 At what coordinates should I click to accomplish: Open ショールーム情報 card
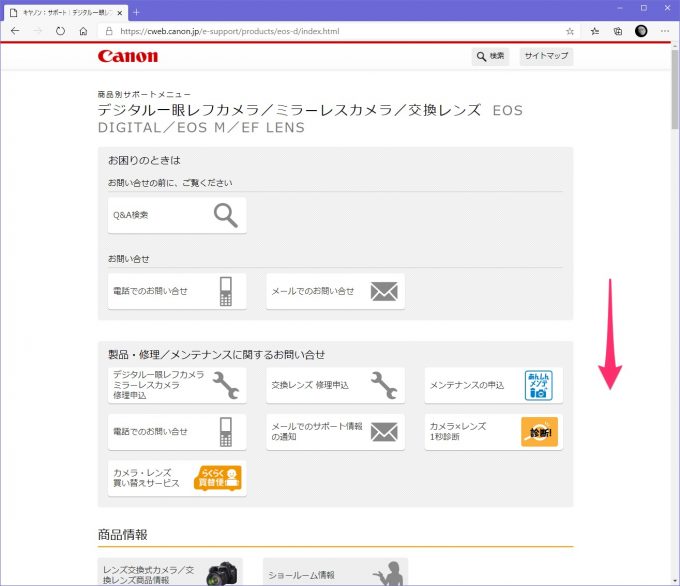tap(335, 572)
